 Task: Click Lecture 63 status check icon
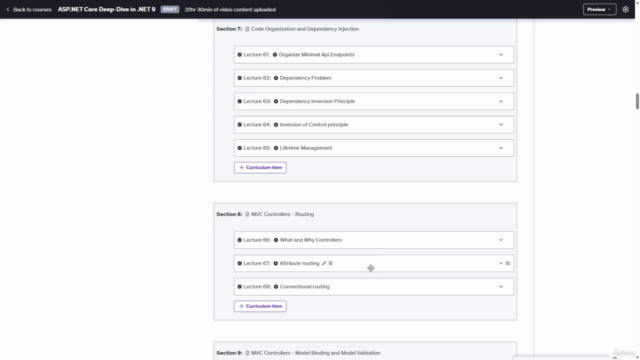pyautogui.click(x=240, y=101)
